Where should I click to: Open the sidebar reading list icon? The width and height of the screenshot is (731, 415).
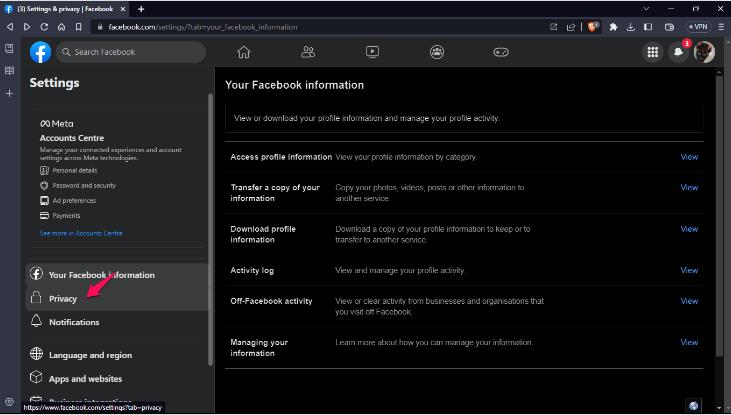click(9, 71)
